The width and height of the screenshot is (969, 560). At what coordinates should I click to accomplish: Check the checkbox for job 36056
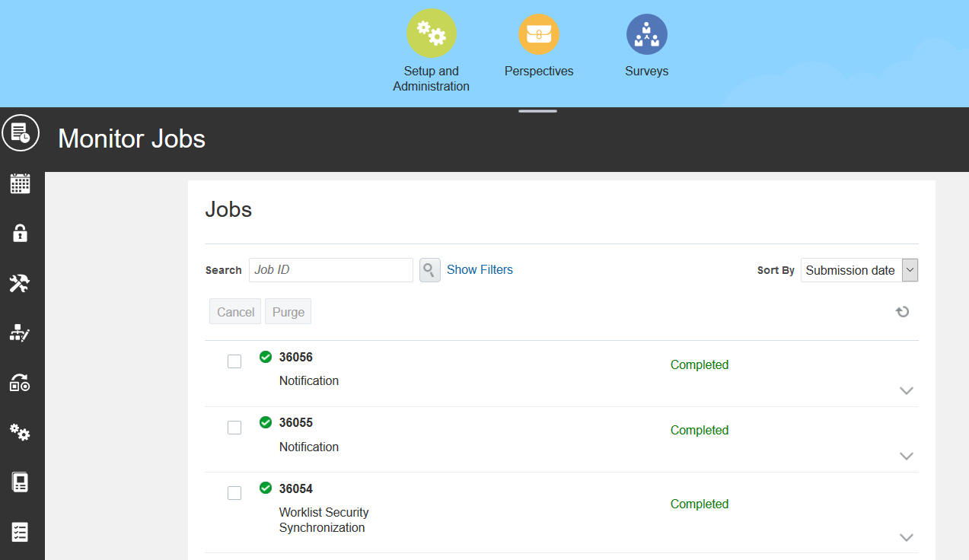[234, 361]
